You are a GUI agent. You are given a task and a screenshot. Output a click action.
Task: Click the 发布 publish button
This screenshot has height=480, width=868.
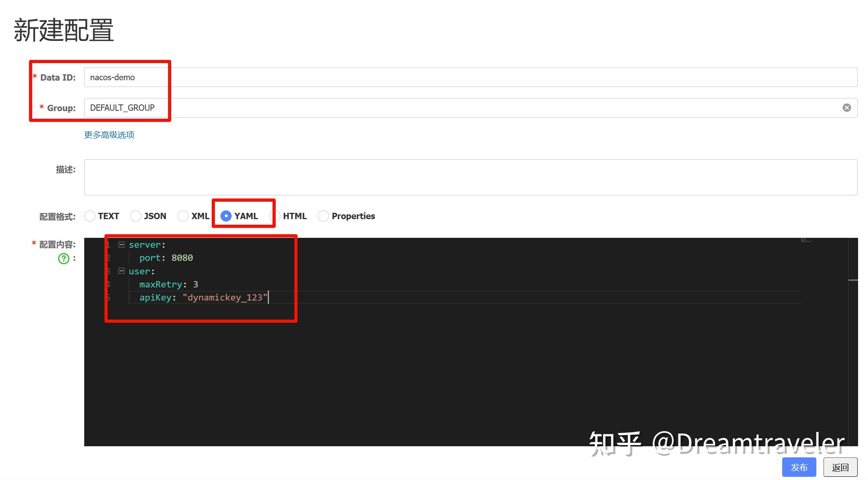click(x=798, y=467)
